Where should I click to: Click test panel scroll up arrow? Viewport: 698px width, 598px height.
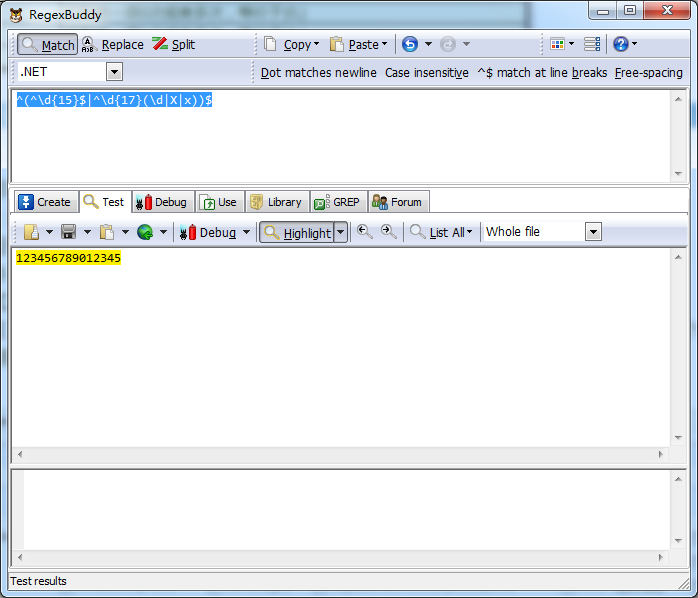pos(678,257)
